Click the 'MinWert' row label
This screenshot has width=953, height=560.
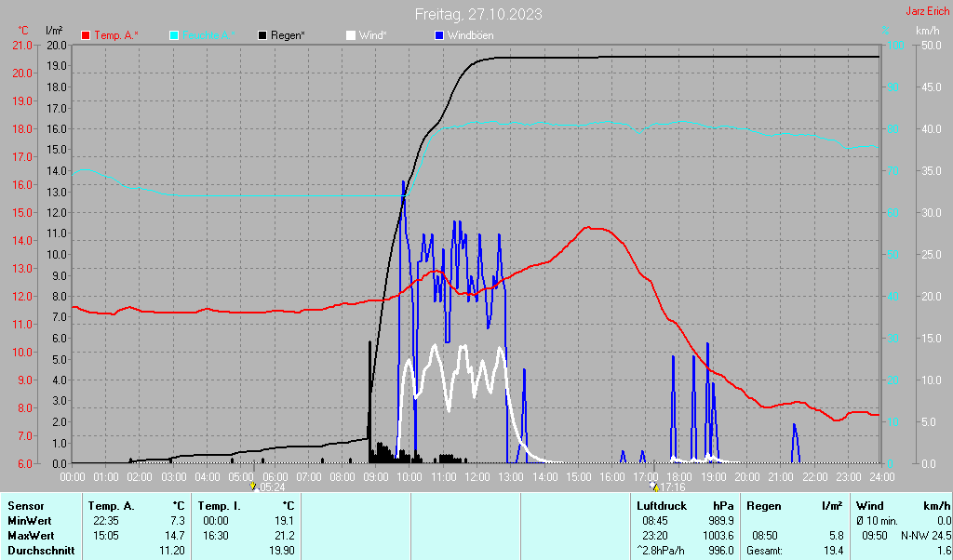coord(29,521)
